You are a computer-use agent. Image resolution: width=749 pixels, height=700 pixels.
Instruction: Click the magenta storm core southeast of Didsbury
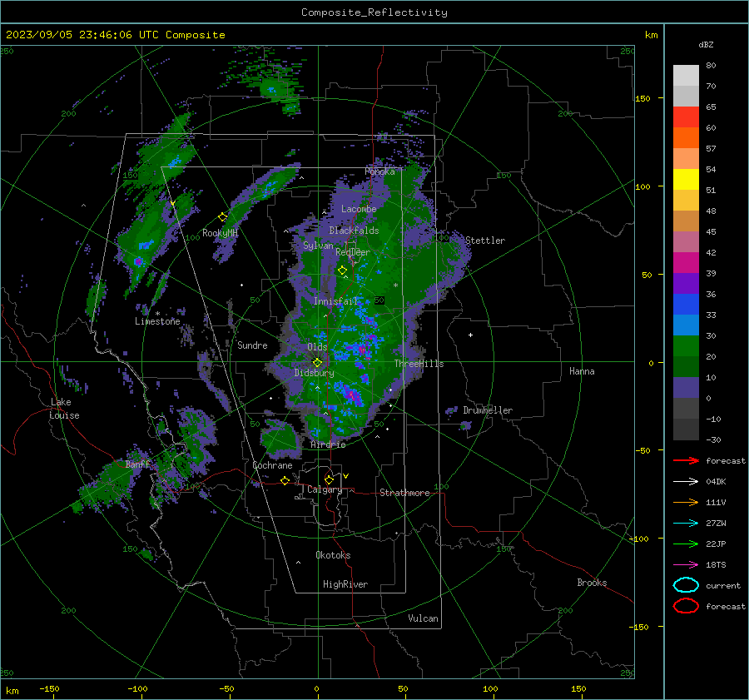pos(353,395)
